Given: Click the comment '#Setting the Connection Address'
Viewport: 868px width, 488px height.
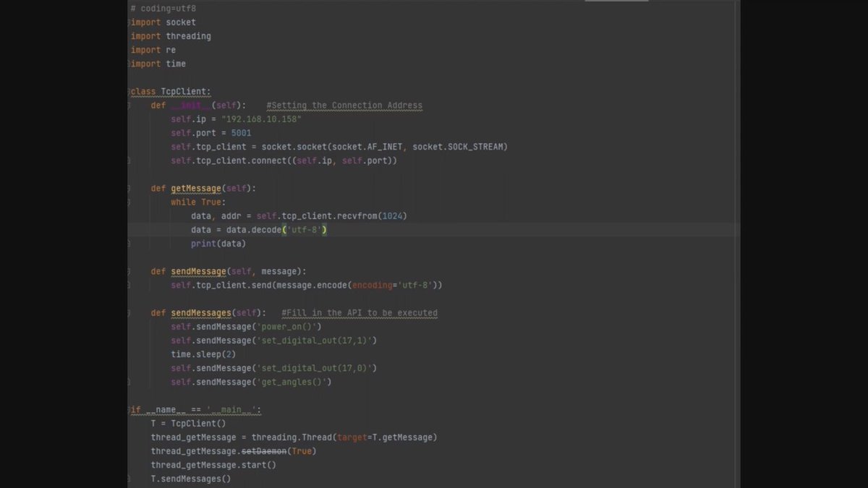Looking at the screenshot, I should pos(344,106).
